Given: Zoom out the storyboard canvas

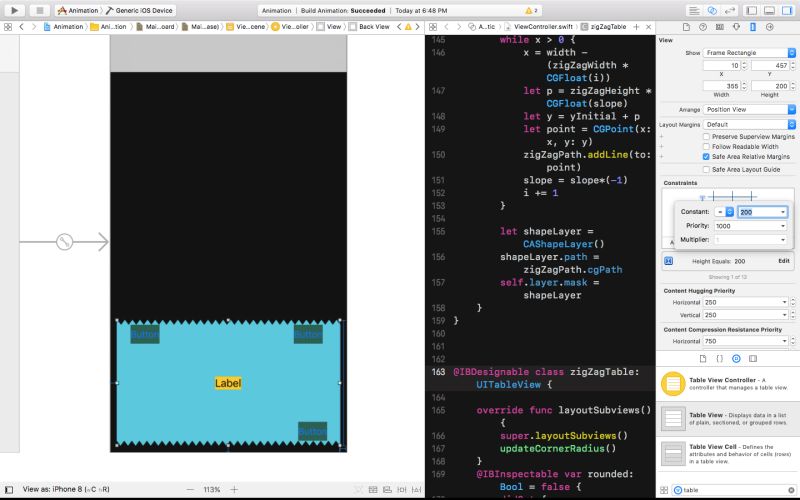Looking at the screenshot, I should pos(190,489).
